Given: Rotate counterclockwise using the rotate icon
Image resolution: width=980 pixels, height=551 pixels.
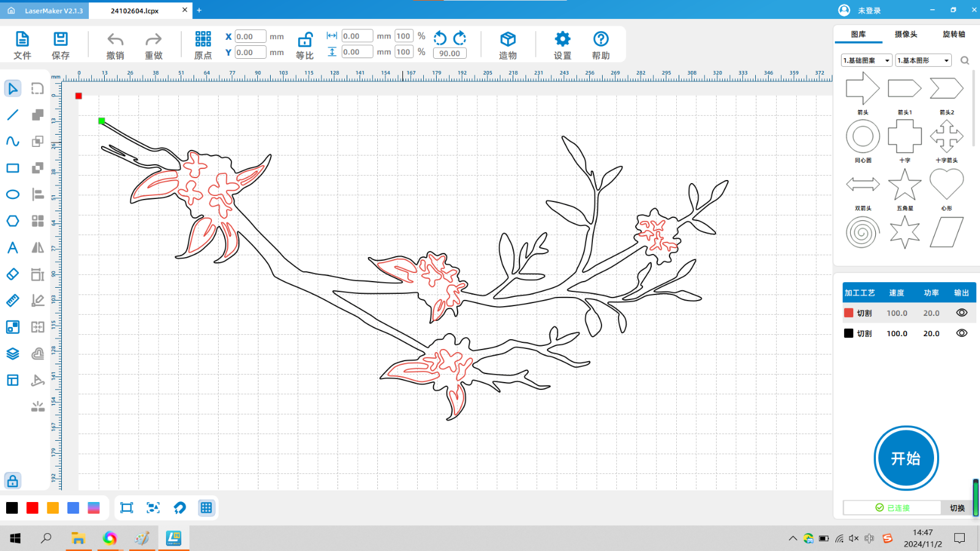Looking at the screenshot, I should (440, 38).
